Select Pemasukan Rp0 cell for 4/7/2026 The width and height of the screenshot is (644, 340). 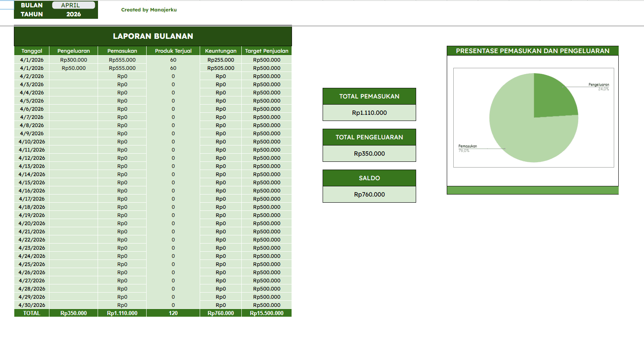[122, 117]
